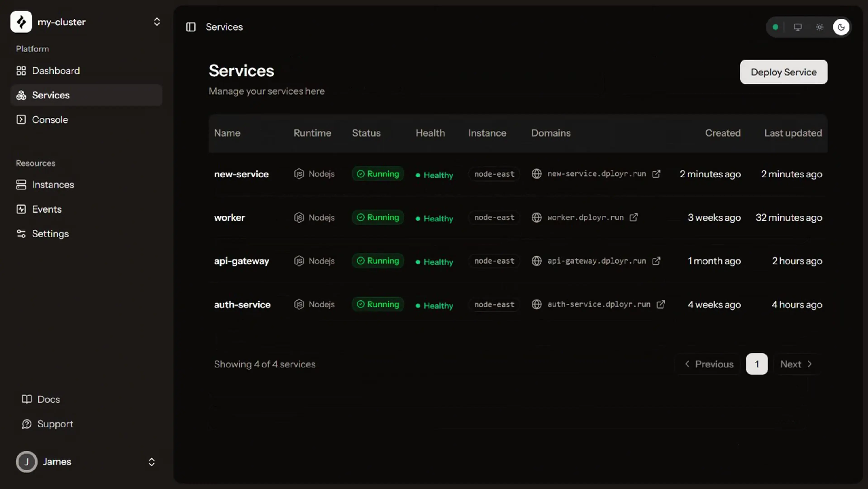868x489 pixels.
Task: Sort by the Last updated column header
Action: pyautogui.click(x=793, y=133)
